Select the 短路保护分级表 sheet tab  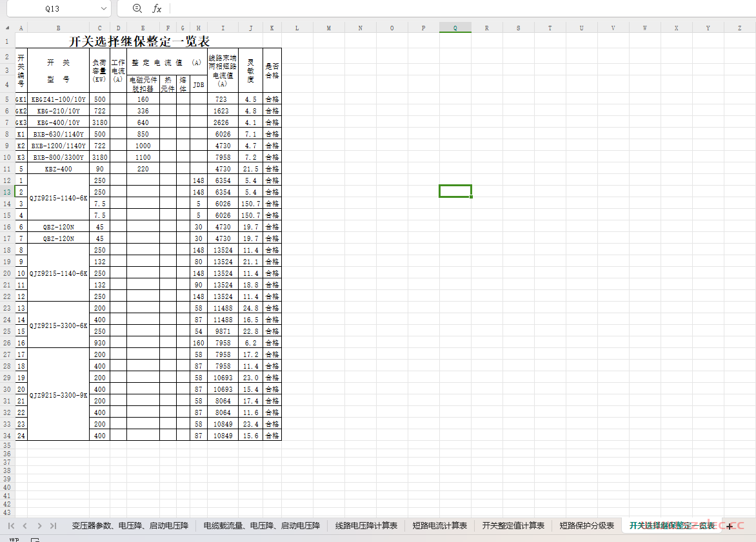[587, 526]
